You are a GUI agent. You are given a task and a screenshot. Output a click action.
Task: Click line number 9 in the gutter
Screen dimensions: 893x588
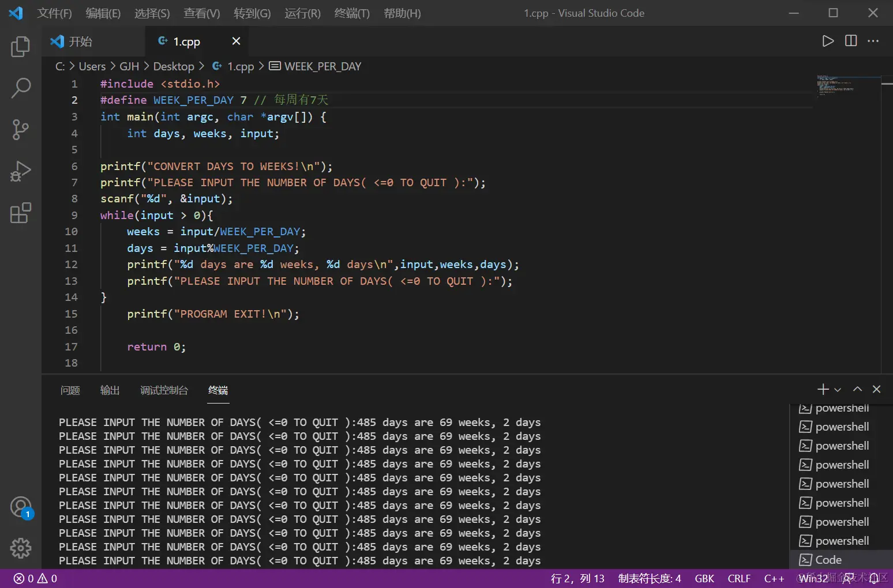[74, 215]
